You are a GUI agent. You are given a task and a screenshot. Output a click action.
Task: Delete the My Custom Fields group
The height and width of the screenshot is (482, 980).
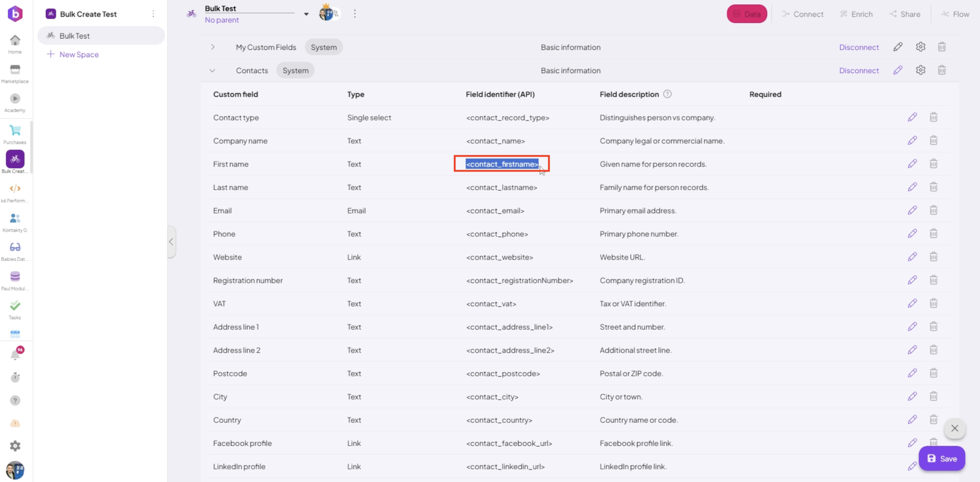coord(942,47)
